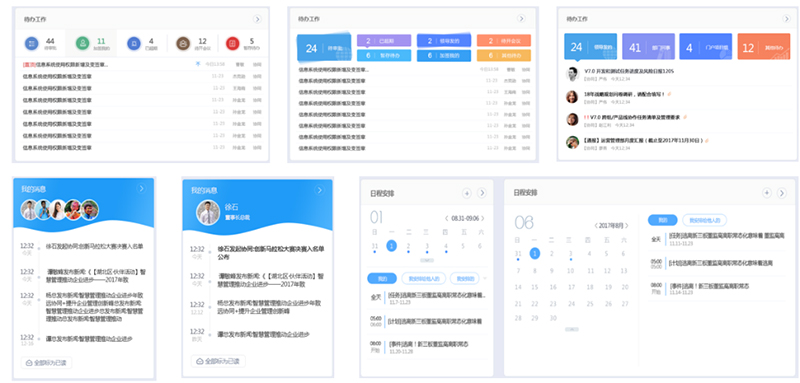Open the bald man's avatar in the third 待办工作 panel
Screen dimensions: 800x383
point(572,74)
